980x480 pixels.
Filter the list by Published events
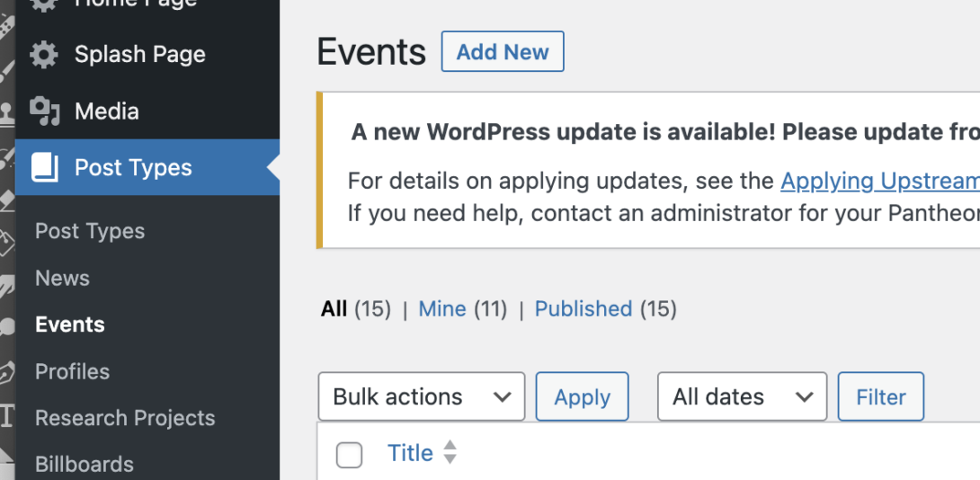click(x=584, y=308)
